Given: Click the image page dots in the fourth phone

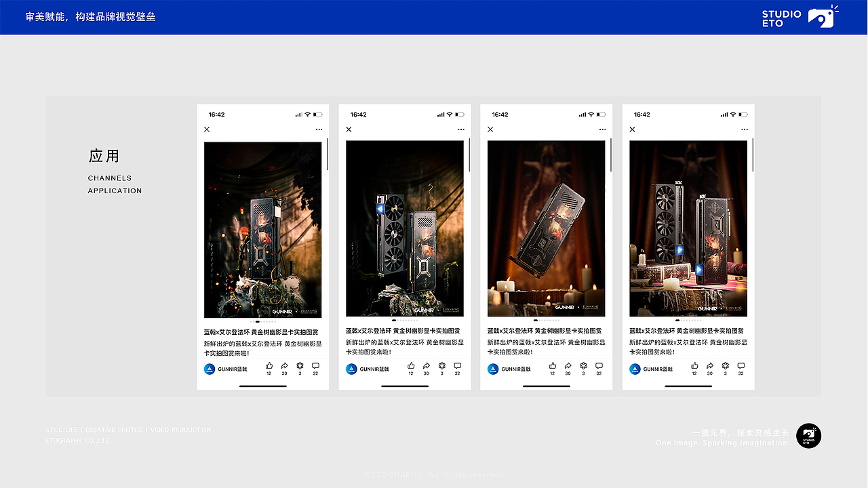Looking at the screenshot, I should 688,321.
